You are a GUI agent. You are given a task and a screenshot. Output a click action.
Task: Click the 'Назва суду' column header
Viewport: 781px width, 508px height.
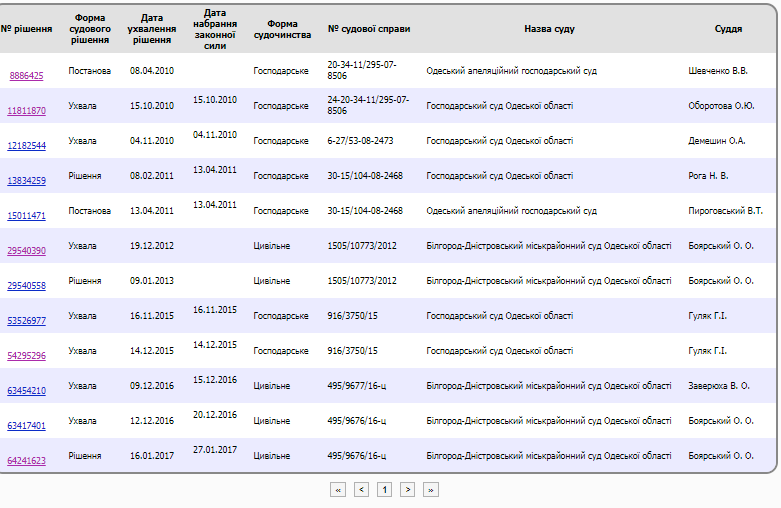coord(549,29)
